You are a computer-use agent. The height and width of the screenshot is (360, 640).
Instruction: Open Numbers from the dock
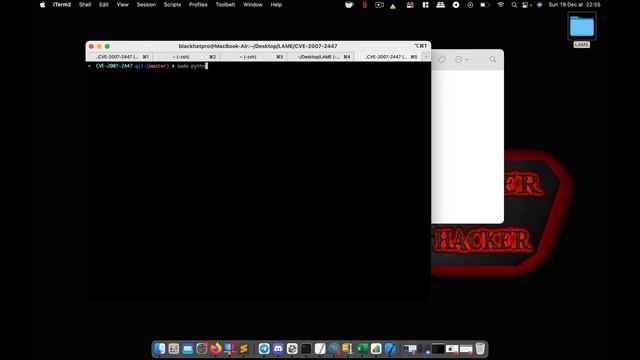point(376,349)
